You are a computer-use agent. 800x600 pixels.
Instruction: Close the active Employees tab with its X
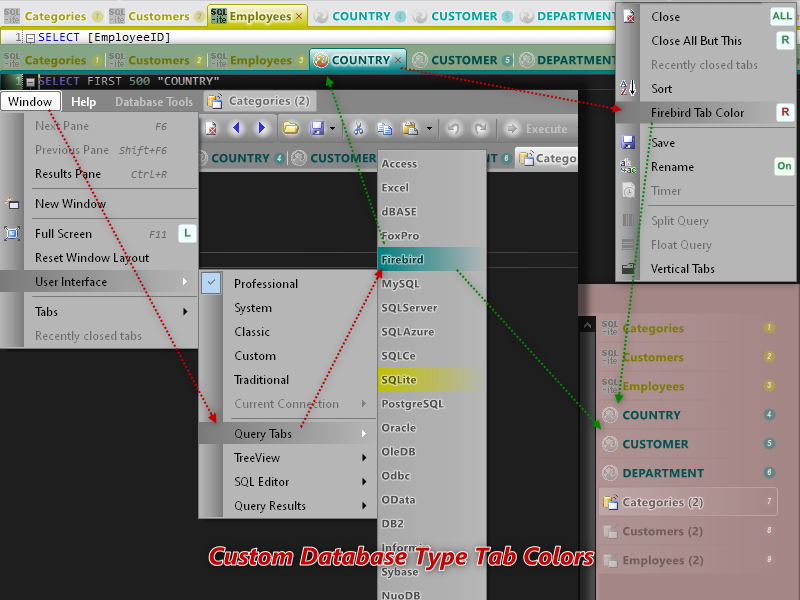click(x=299, y=16)
